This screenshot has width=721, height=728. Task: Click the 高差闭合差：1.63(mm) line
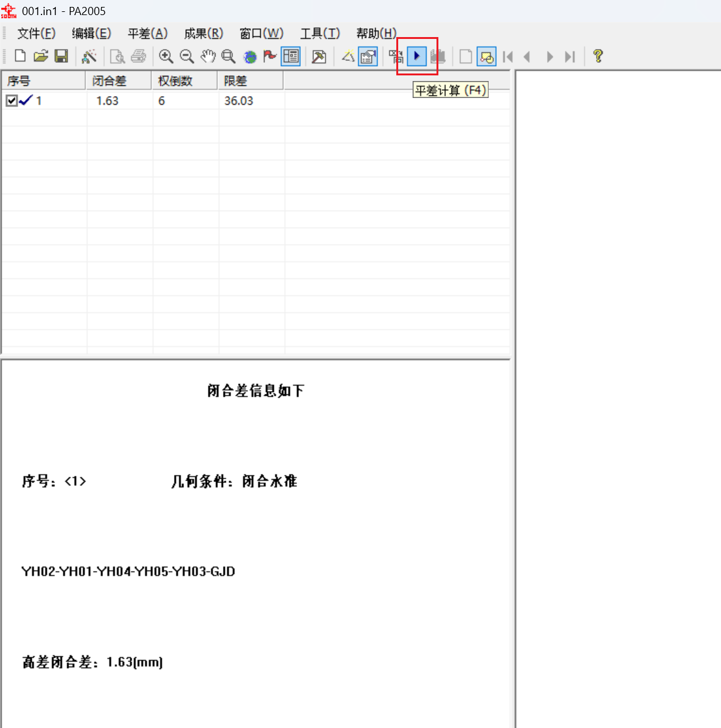pyautogui.click(x=92, y=662)
